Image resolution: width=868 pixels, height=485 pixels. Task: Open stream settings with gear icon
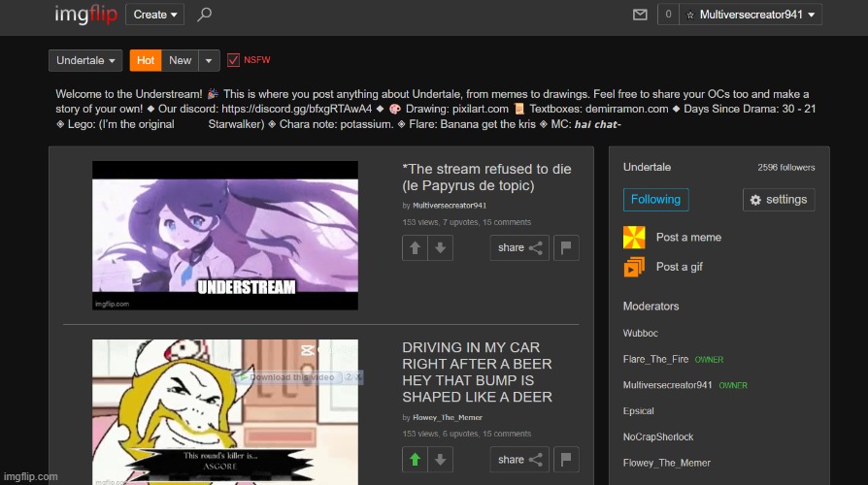(779, 200)
